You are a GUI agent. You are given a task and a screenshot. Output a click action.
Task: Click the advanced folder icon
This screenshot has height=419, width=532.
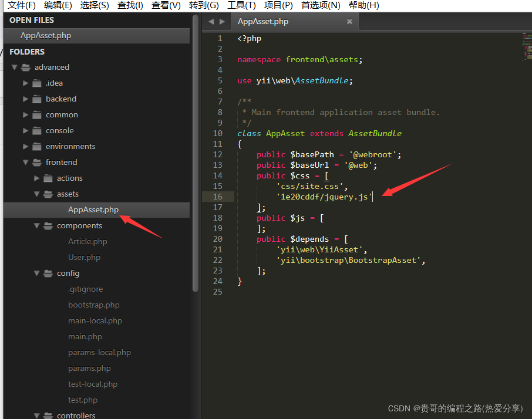point(25,67)
